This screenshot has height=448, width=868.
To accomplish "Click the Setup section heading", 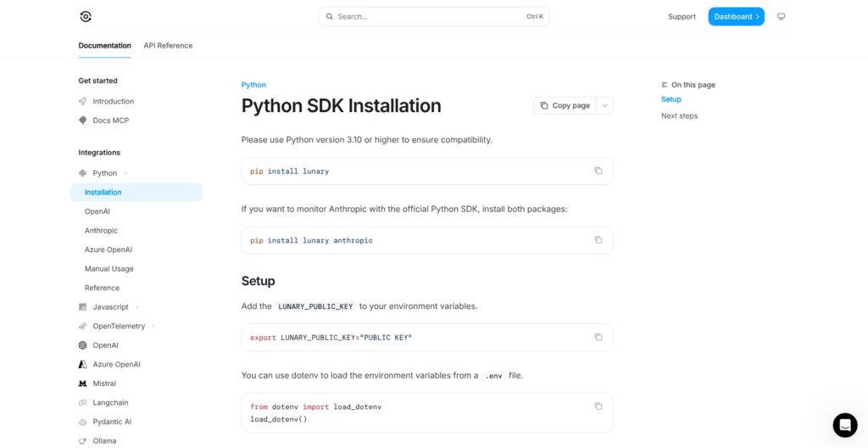I will 258,281.
